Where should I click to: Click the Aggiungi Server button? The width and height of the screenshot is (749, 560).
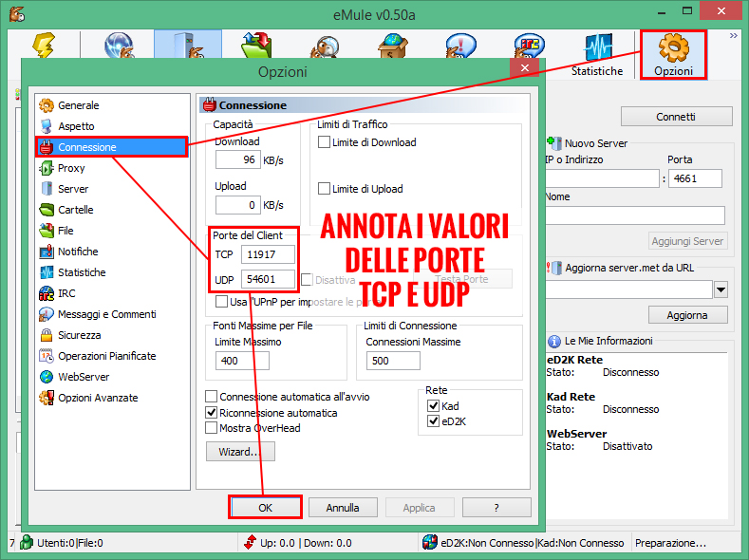(x=687, y=241)
